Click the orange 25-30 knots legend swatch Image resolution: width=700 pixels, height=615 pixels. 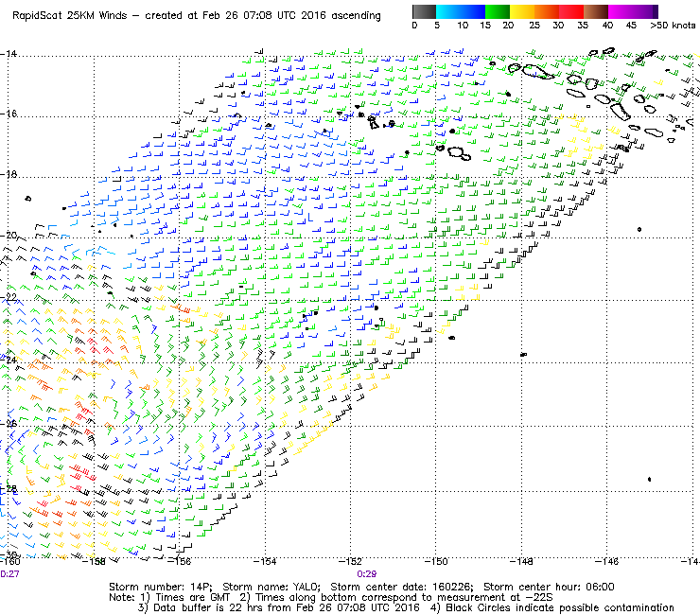547,11
